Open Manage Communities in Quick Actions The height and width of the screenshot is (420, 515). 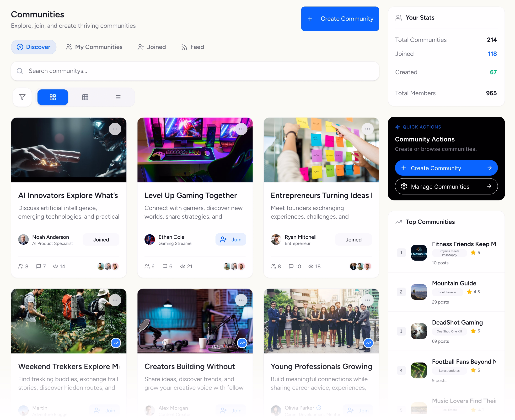[x=446, y=186]
